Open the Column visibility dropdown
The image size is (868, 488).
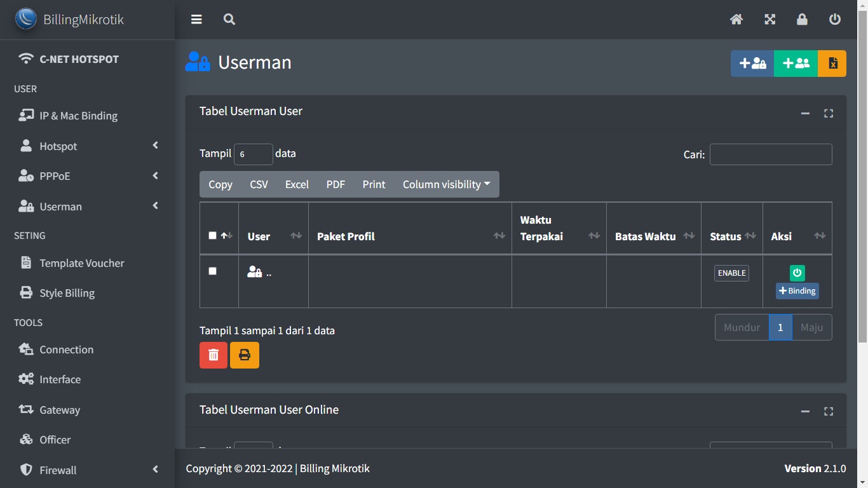click(x=446, y=184)
